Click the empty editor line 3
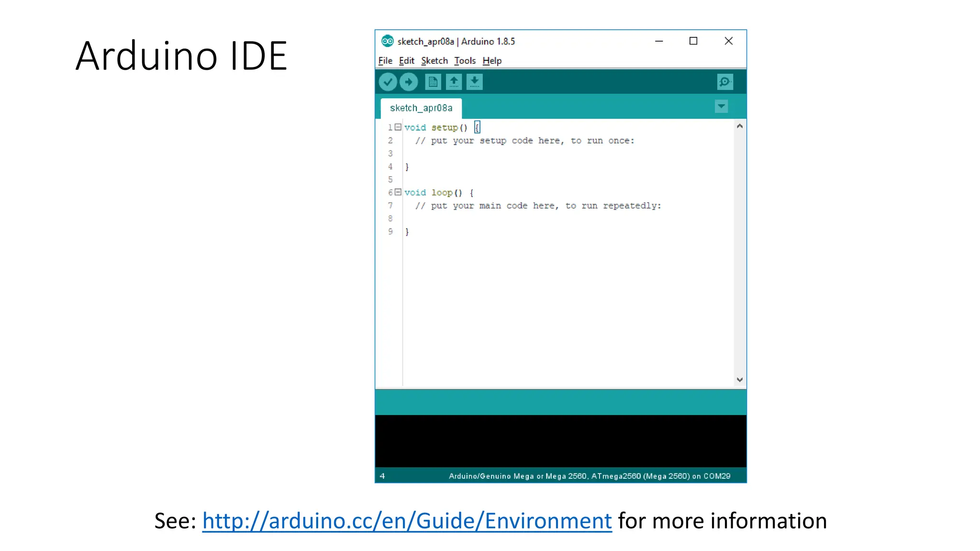This screenshot has height=551, width=980. coord(568,154)
